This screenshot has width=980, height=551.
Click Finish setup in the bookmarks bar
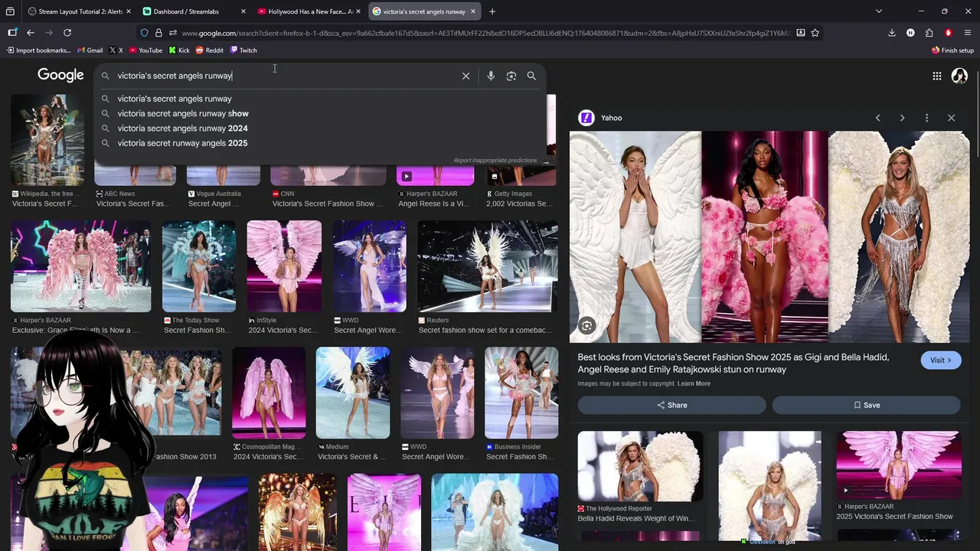point(952,51)
